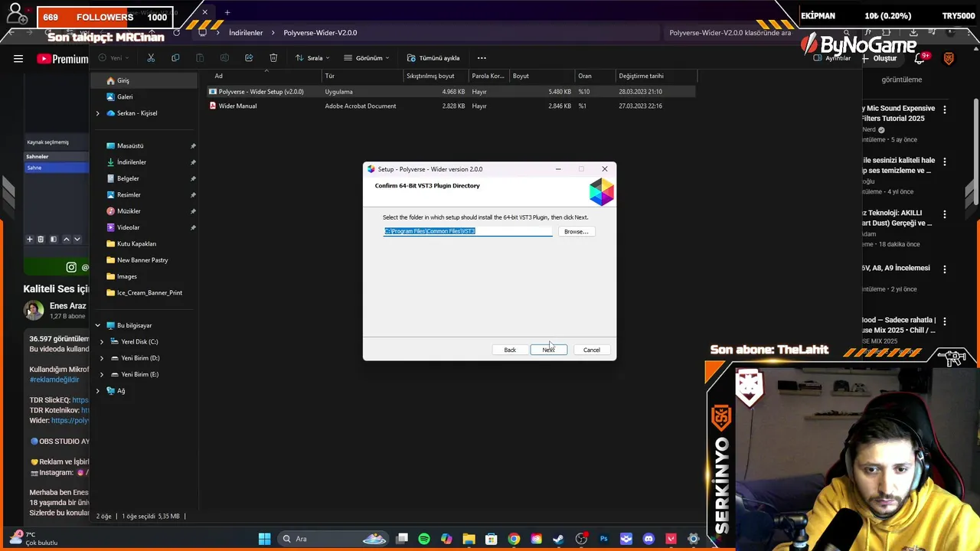The image size is (980, 551).
Task: Open Task View from the taskbar
Action: tap(402, 539)
